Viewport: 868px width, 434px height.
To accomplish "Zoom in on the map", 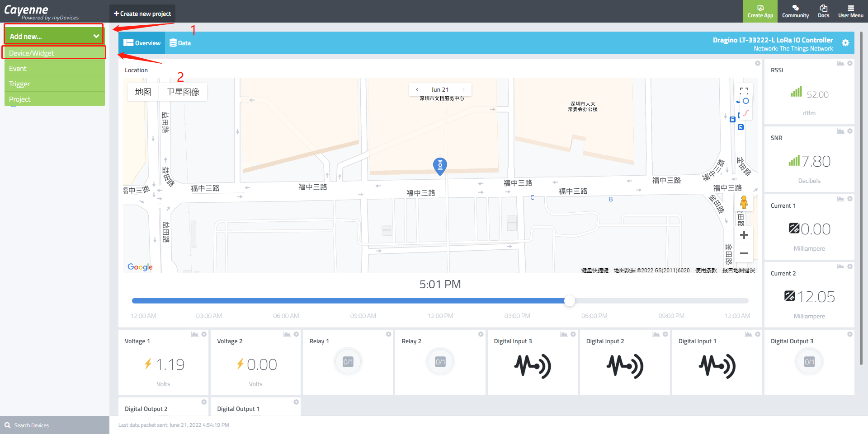I will coord(744,235).
